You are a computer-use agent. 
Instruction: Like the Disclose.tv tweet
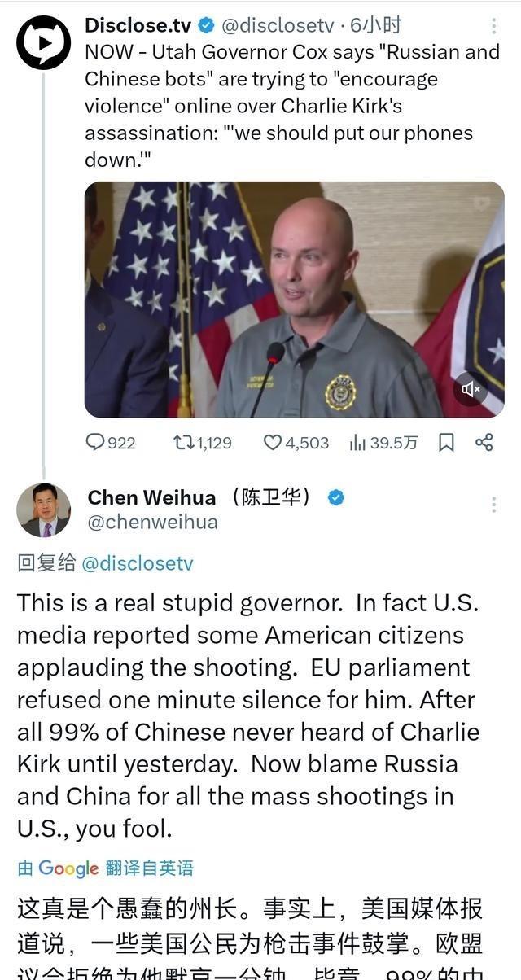pos(272,443)
